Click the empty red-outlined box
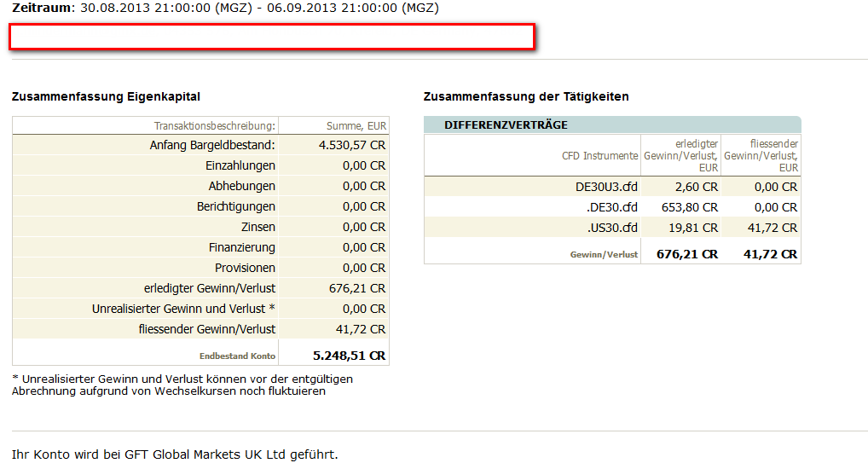Viewport: 868px width, 463px height. [271, 37]
